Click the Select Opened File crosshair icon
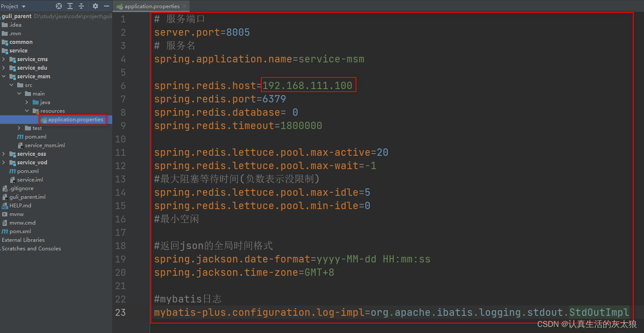The width and height of the screenshot is (644, 333). click(59, 6)
